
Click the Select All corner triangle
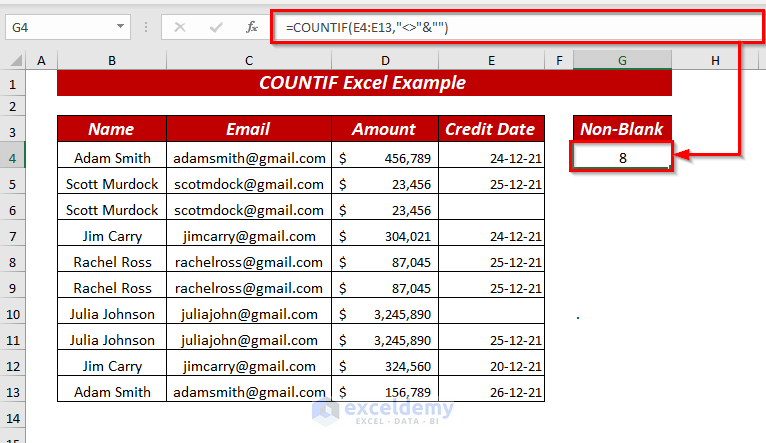(x=16, y=60)
